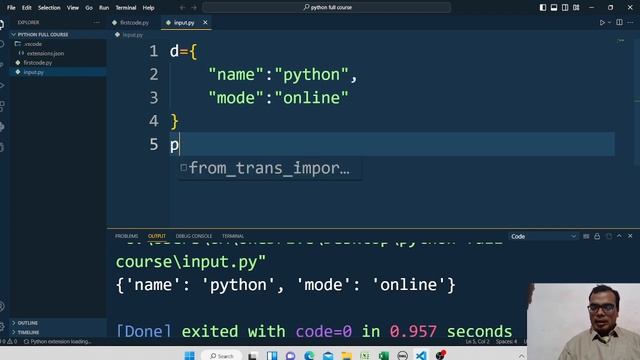This screenshot has height=360, width=640.
Task: Open Microsoft Edge from the taskbar
Action: 309,356
